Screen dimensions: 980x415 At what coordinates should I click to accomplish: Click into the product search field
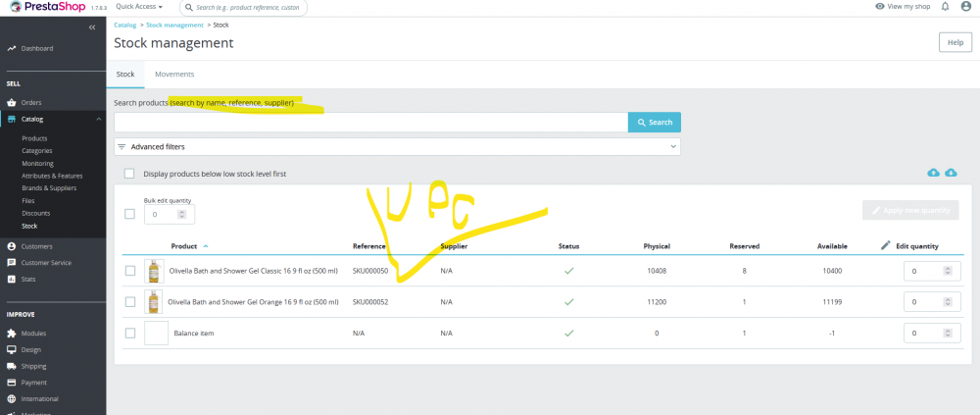371,122
